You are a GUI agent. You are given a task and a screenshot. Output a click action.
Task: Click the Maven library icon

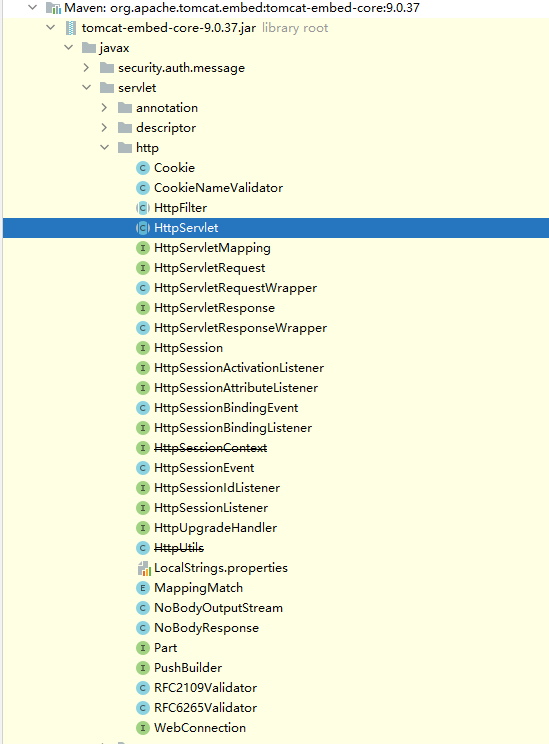54,8
